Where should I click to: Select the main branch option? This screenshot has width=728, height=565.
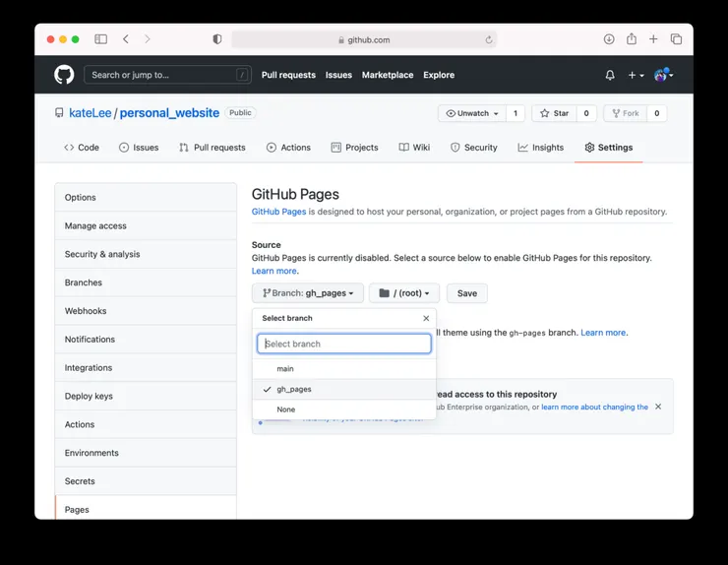pyautogui.click(x=285, y=369)
